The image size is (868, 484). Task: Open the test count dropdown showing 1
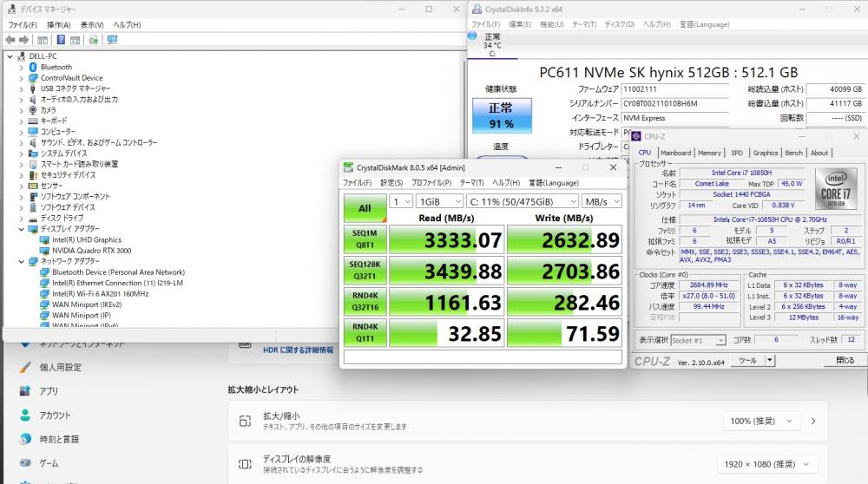click(x=401, y=201)
